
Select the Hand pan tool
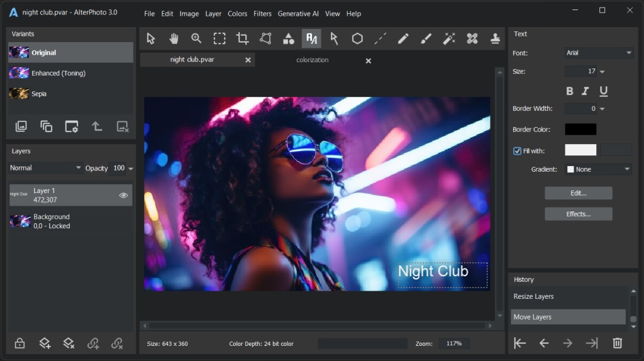(174, 38)
